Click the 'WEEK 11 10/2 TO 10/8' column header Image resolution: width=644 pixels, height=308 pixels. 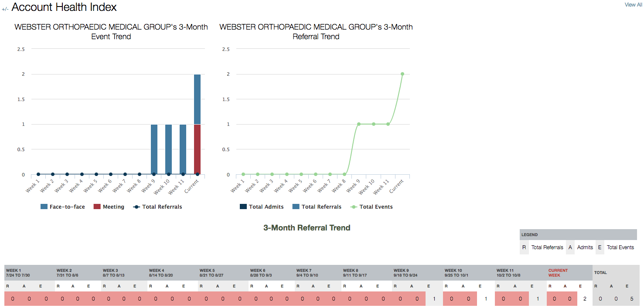[x=521, y=273]
